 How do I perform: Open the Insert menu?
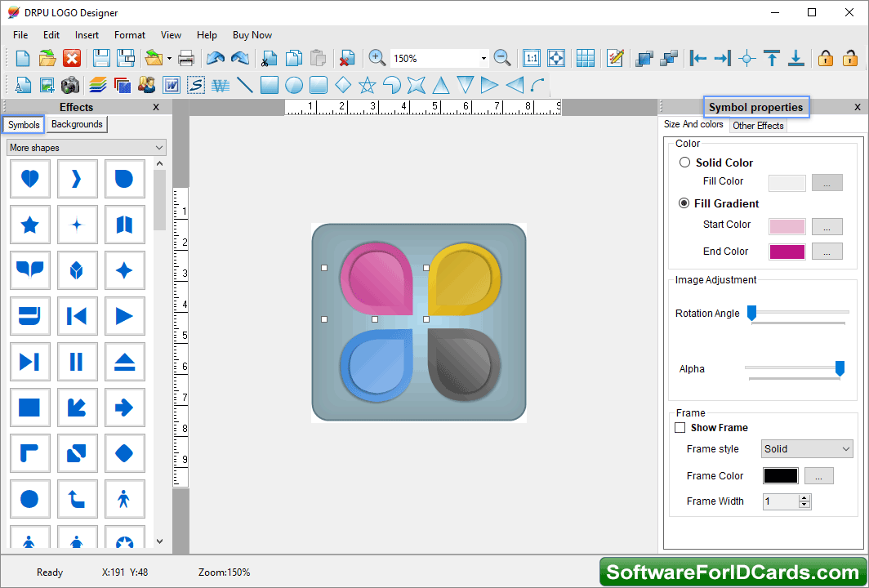[87, 35]
